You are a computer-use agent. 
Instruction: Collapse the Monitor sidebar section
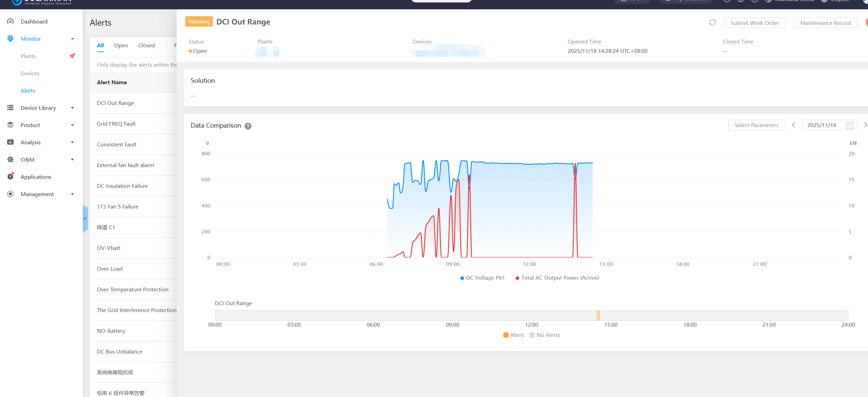(x=72, y=39)
